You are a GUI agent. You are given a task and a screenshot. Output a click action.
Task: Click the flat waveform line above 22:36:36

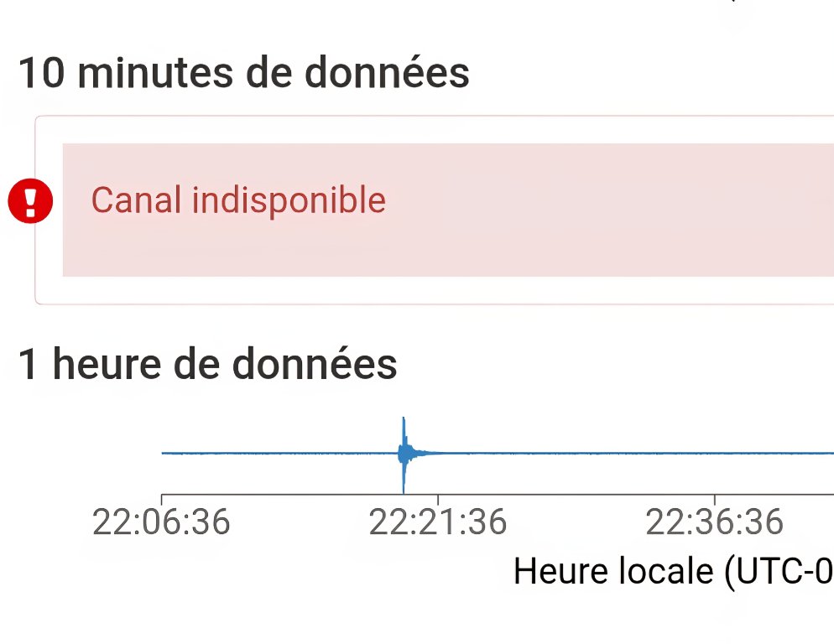click(x=714, y=453)
